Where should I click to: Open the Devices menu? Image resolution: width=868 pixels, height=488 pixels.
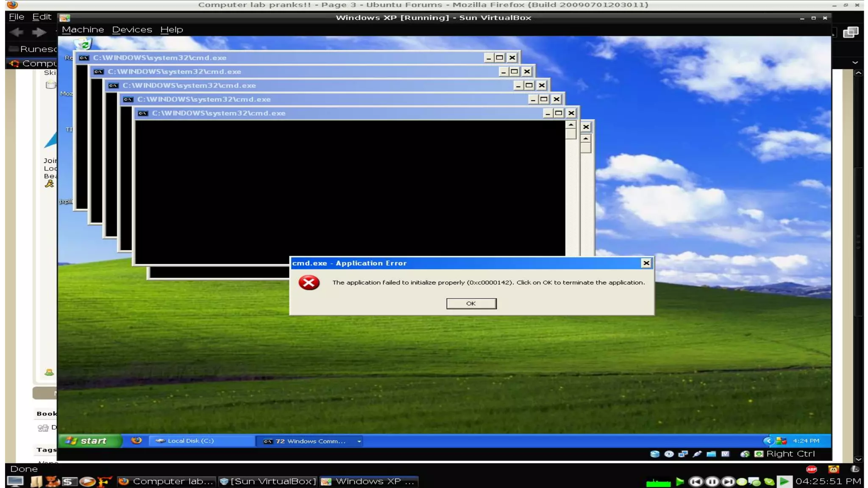(x=132, y=30)
